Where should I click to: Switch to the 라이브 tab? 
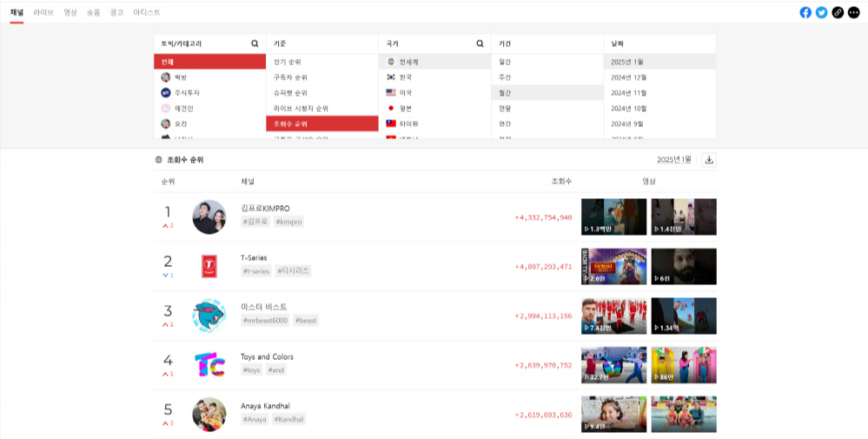click(x=43, y=12)
